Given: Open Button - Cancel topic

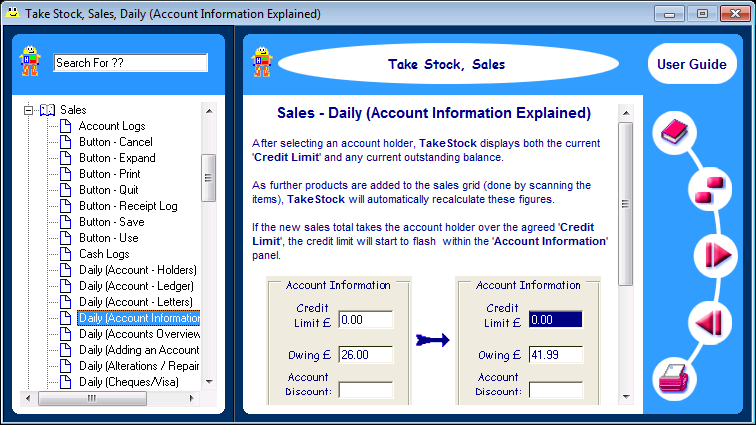Looking at the screenshot, I should [116, 142].
